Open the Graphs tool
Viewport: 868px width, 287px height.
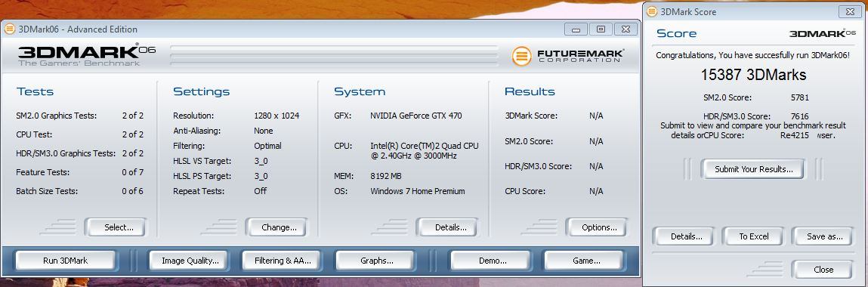pyautogui.click(x=375, y=261)
